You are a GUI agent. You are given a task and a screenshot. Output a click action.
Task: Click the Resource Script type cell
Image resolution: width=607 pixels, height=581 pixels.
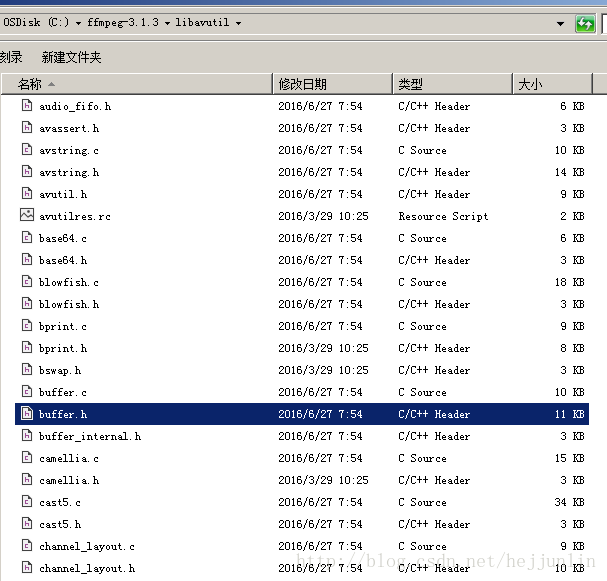click(443, 216)
